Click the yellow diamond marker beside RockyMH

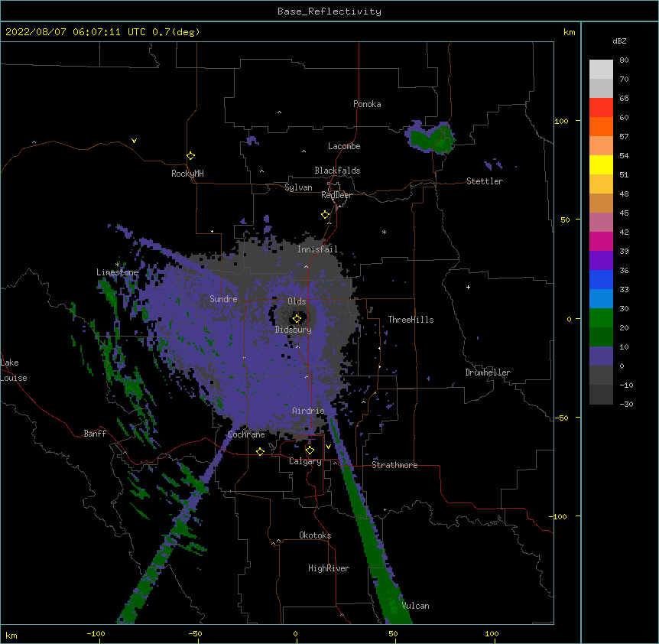191,156
